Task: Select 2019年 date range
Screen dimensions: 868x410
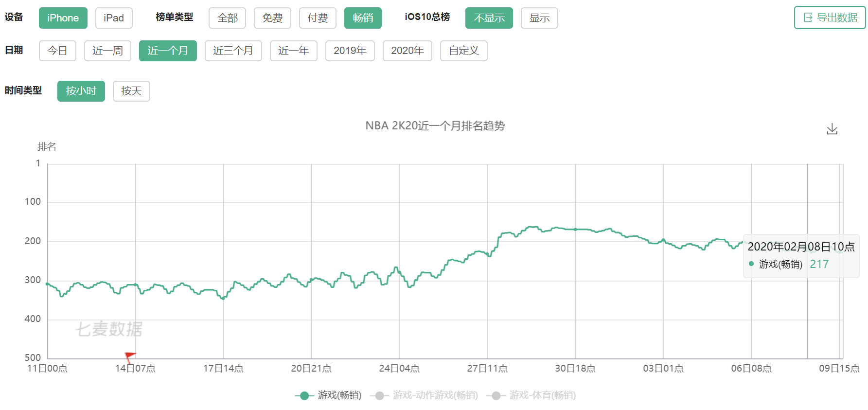Action: coord(350,51)
